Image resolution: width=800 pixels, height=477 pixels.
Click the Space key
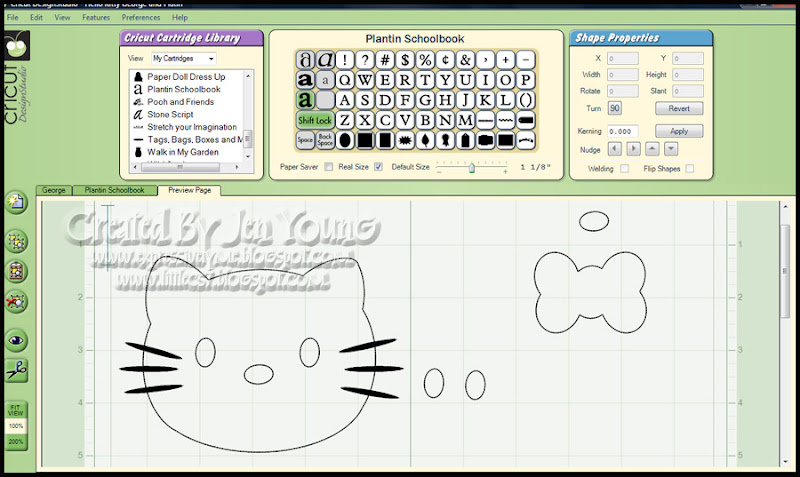point(305,140)
